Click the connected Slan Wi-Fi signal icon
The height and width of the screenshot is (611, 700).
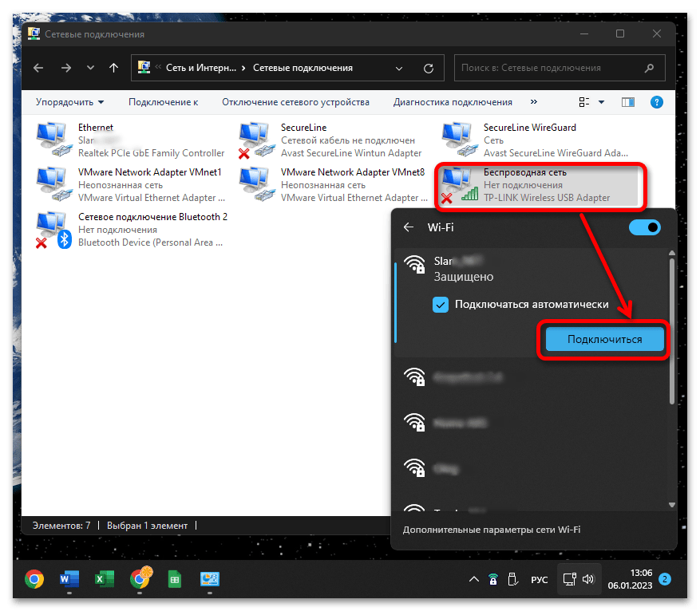(414, 264)
